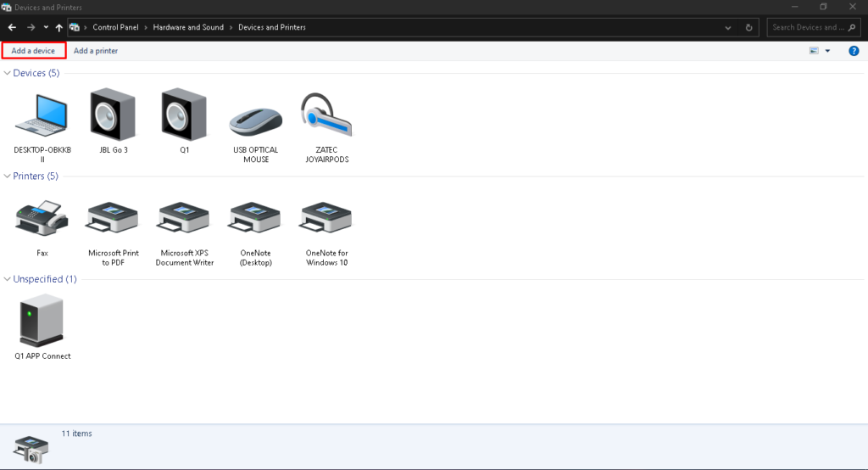Image resolution: width=868 pixels, height=470 pixels.
Task: Collapse the Printers (5) group
Action: 7,176
